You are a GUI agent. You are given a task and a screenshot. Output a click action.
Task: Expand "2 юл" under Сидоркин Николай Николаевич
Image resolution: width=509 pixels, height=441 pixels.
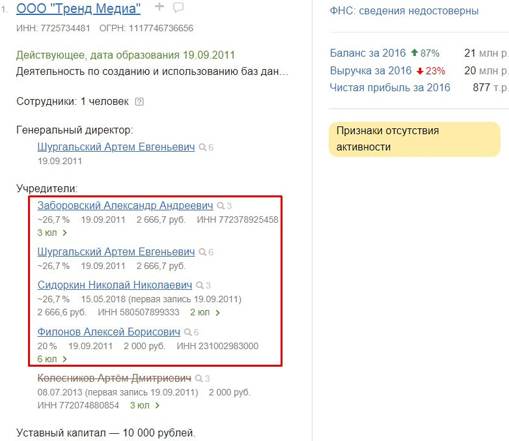click(x=205, y=313)
